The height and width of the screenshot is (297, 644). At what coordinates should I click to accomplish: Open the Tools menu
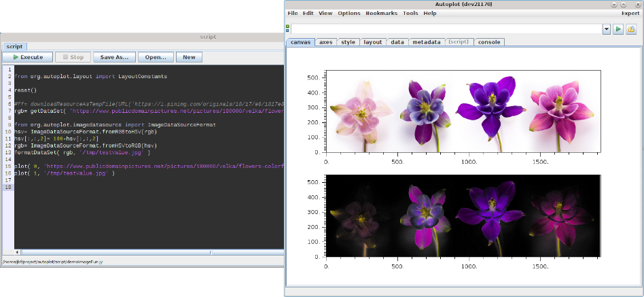point(410,13)
